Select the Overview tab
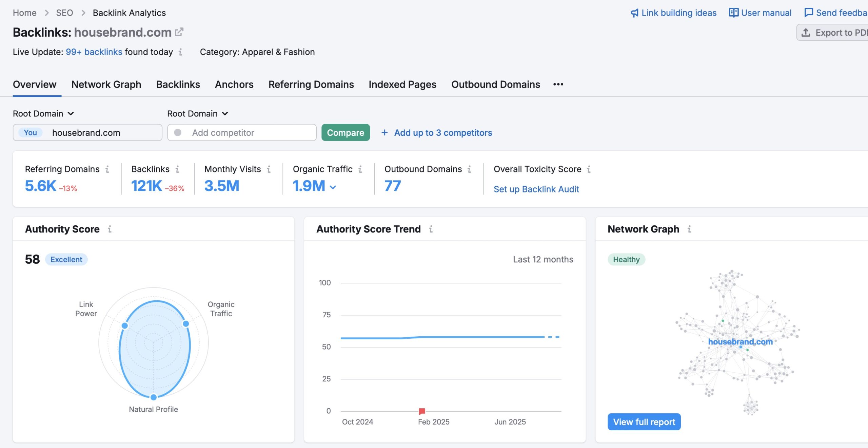The height and width of the screenshot is (448, 868). coord(35,84)
